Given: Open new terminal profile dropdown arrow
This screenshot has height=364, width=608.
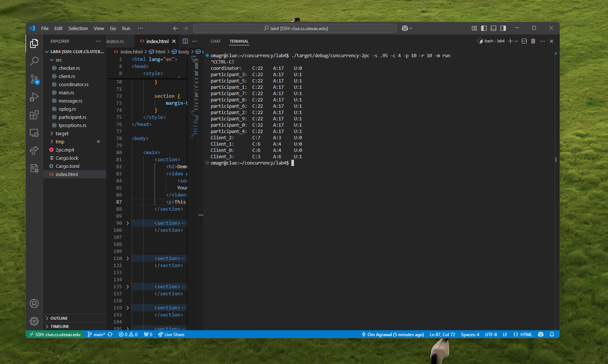Looking at the screenshot, I should 516,41.
